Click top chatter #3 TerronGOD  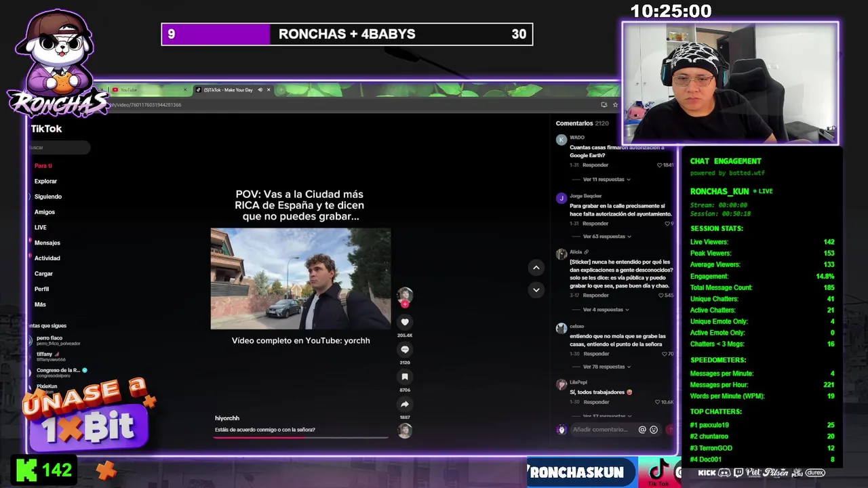pos(711,448)
